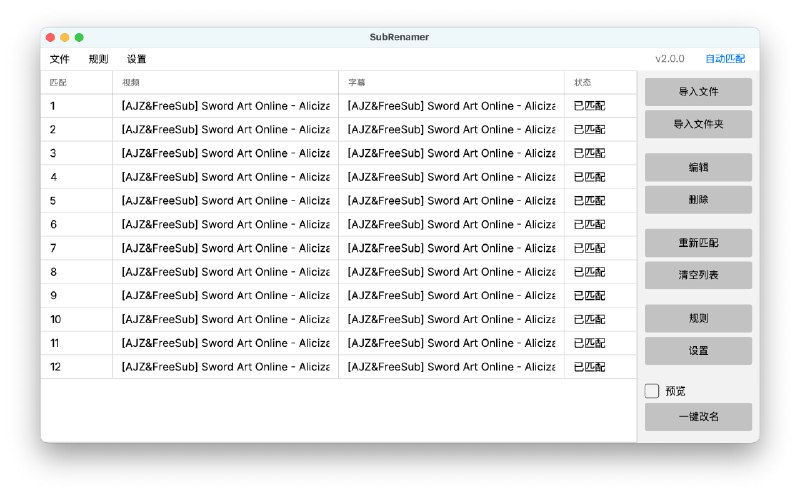Click the 导入文件夹 button
Viewport: 800px width, 496px height.
(698, 125)
